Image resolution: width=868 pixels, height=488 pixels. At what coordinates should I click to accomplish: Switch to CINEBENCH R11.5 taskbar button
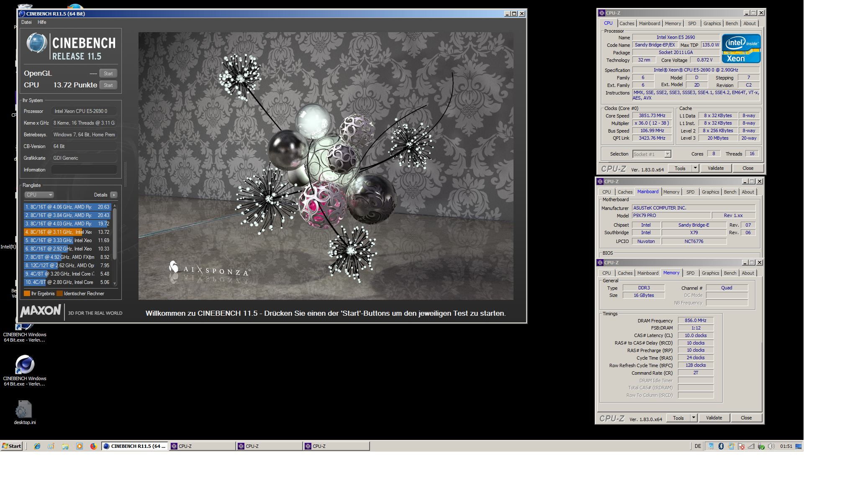tap(135, 446)
